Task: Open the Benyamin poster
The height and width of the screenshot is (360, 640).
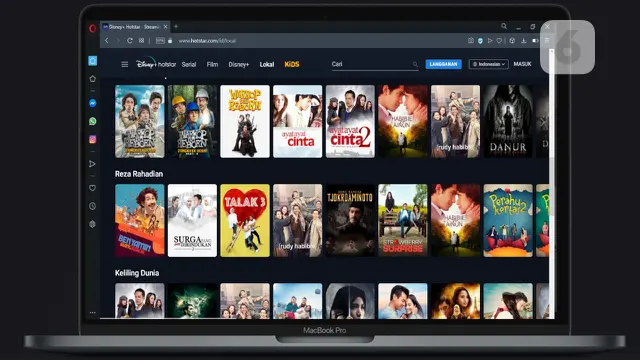Action: (x=140, y=220)
